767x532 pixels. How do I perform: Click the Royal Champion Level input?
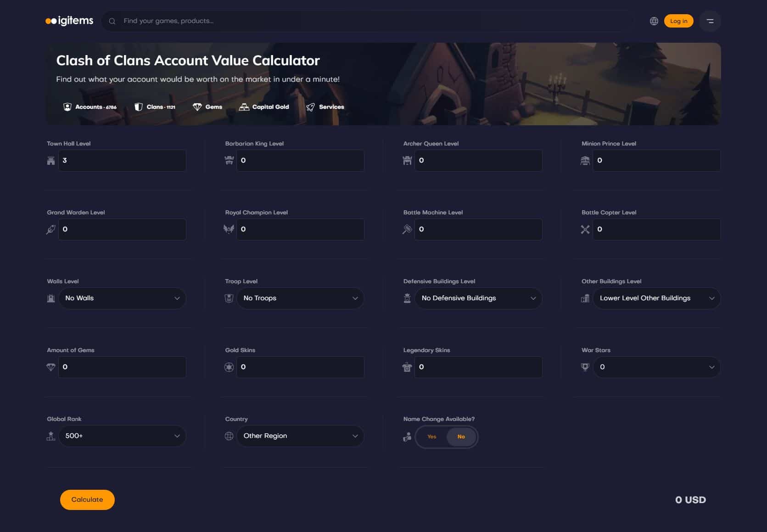(x=300, y=230)
